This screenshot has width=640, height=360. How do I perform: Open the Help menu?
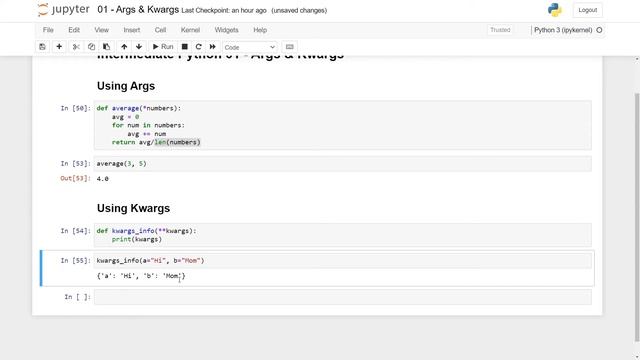(x=260, y=30)
